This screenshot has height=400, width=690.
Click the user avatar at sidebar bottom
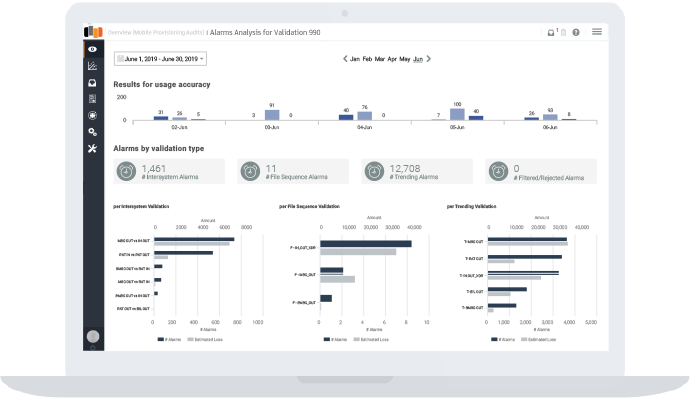click(93, 337)
